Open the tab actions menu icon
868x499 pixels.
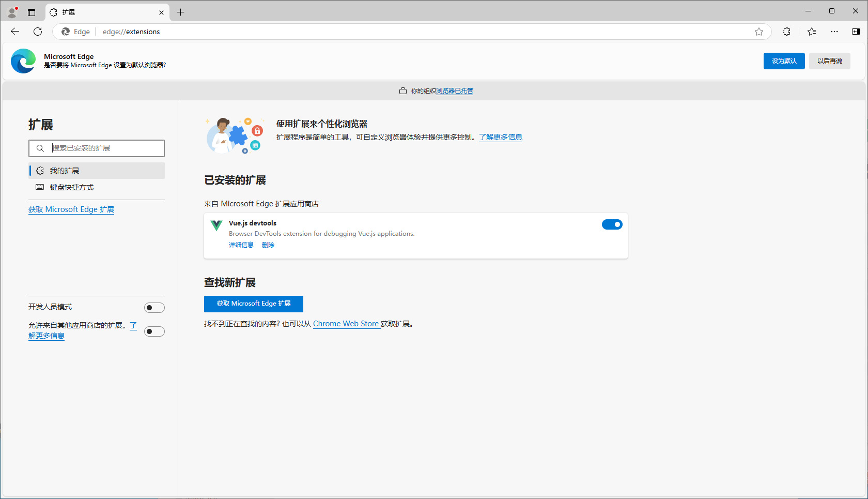pyautogui.click(x=32, y=12)
